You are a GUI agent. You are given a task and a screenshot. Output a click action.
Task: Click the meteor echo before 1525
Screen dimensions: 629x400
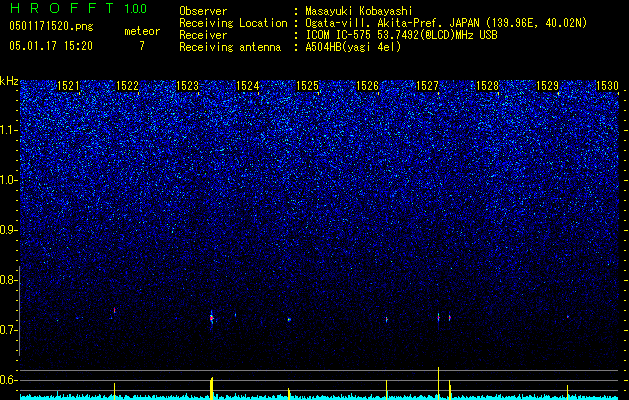click(x=289, y=320)
